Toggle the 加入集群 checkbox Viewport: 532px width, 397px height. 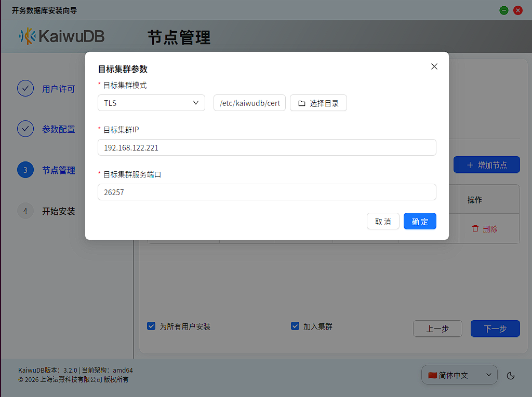click(295, 326)
